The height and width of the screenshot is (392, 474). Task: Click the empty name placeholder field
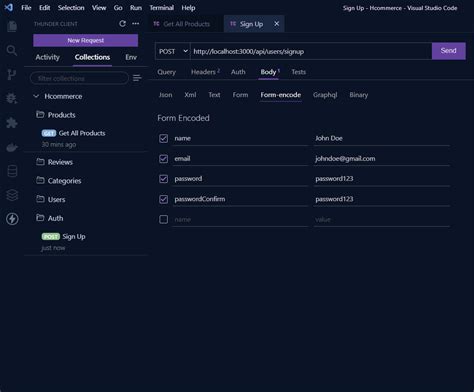[240, 219]
